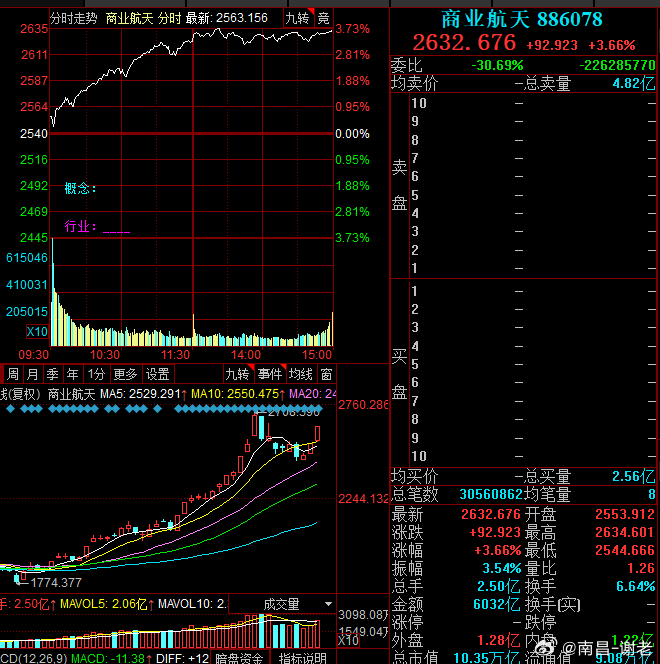Click the 行业: industry label on chart
The image size is (660, 664).
click(x=80, y=227)
